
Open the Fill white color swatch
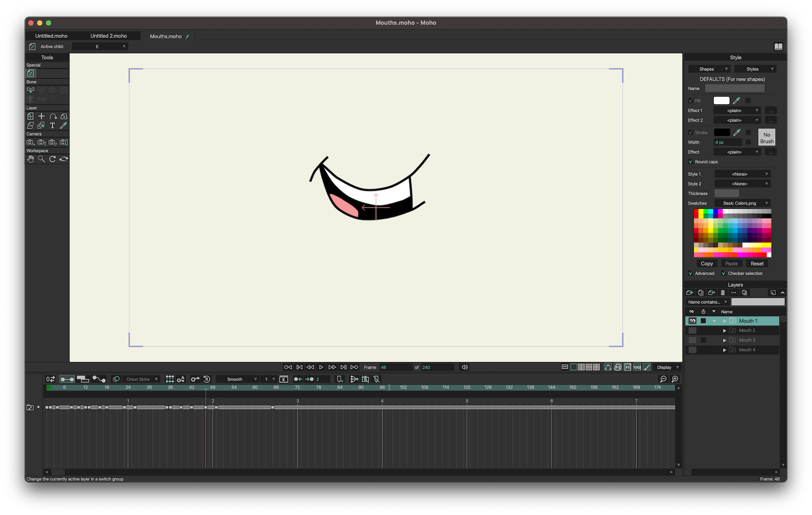point(721,101)
